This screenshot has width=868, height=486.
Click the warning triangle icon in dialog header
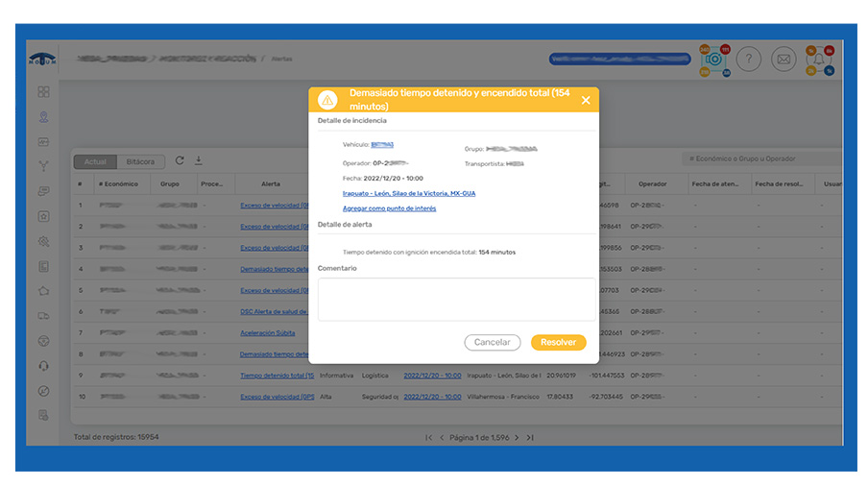click(327, 100)
